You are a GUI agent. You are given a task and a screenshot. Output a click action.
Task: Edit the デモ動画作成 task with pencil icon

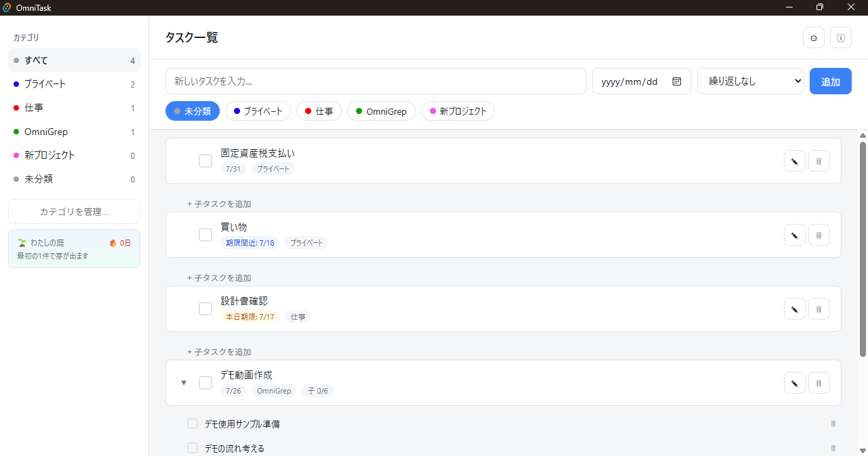point(795,383)
